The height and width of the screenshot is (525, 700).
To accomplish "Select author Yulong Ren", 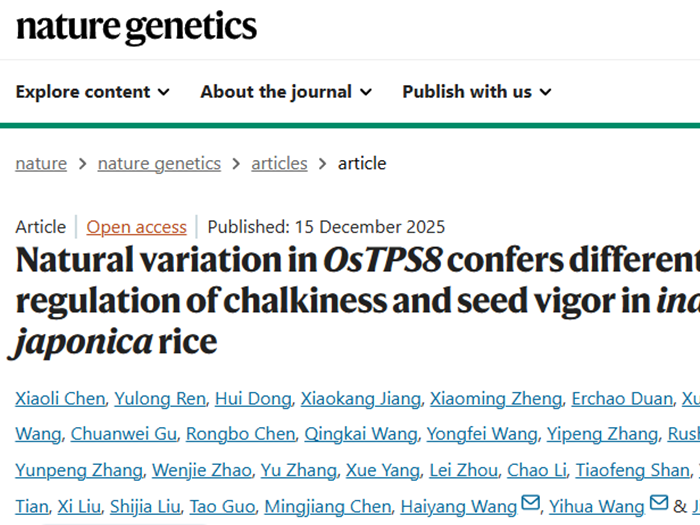I will (160, 399).
